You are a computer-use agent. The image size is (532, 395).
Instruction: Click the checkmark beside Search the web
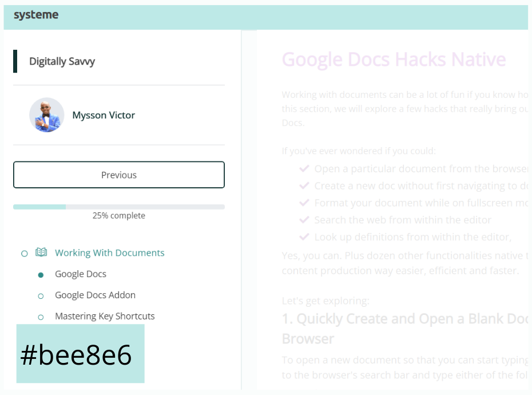point(304,220)
